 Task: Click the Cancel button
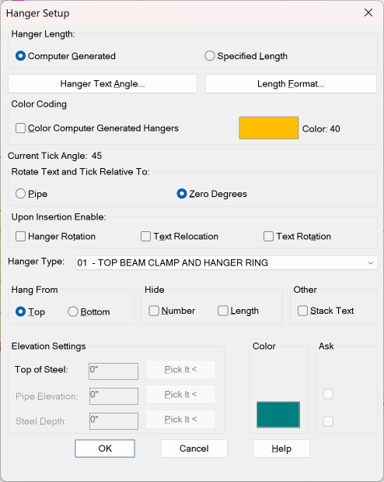pyautogui.click(x=194, y=448)
